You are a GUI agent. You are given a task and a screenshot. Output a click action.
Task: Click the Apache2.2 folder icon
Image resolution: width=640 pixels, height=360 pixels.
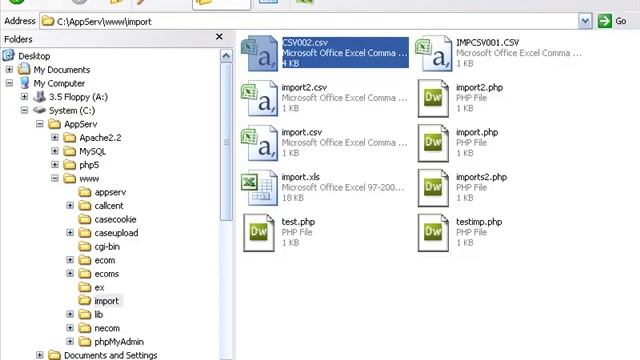(x=70, y=138)
